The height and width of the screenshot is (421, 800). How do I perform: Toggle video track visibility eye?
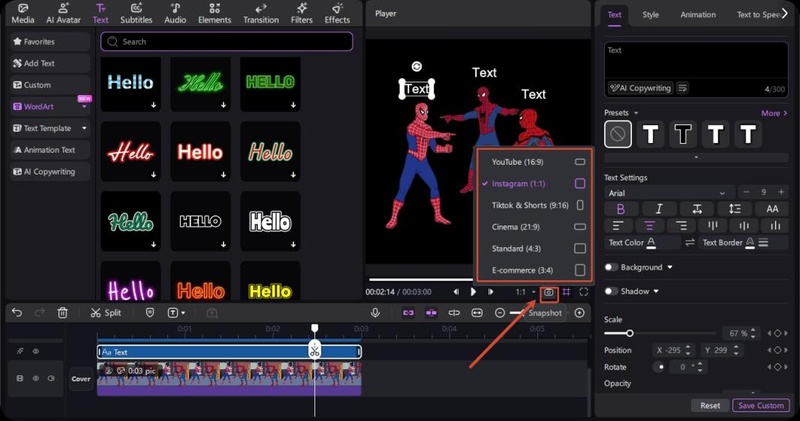[x=36, y=379]
